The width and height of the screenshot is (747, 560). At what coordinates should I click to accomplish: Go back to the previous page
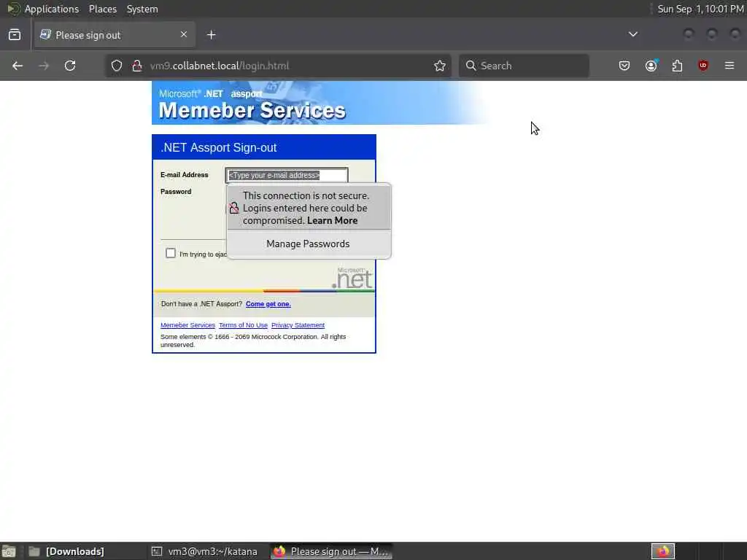(18, 66)
